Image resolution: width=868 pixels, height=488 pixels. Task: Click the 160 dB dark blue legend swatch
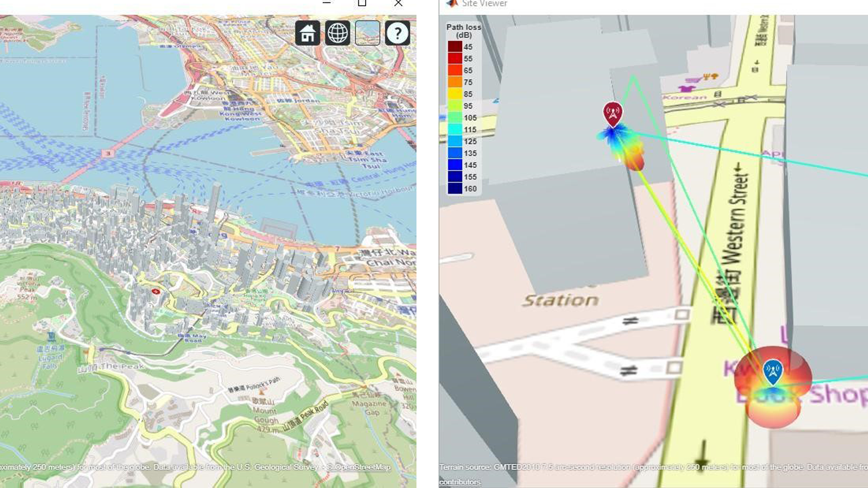(455, 189)
